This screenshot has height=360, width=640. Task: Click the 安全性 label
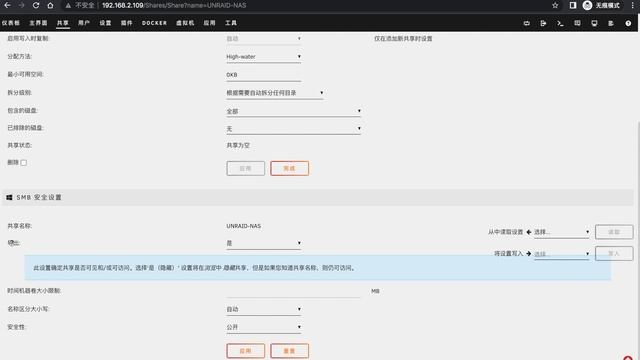click(x=16, y=327)
